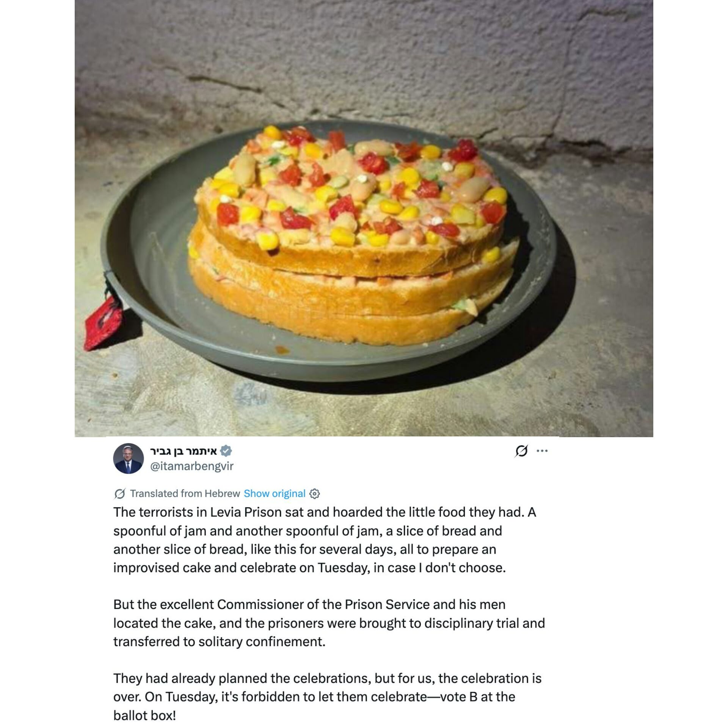
Task: Open translation settings gear icon
Action: 315,494
